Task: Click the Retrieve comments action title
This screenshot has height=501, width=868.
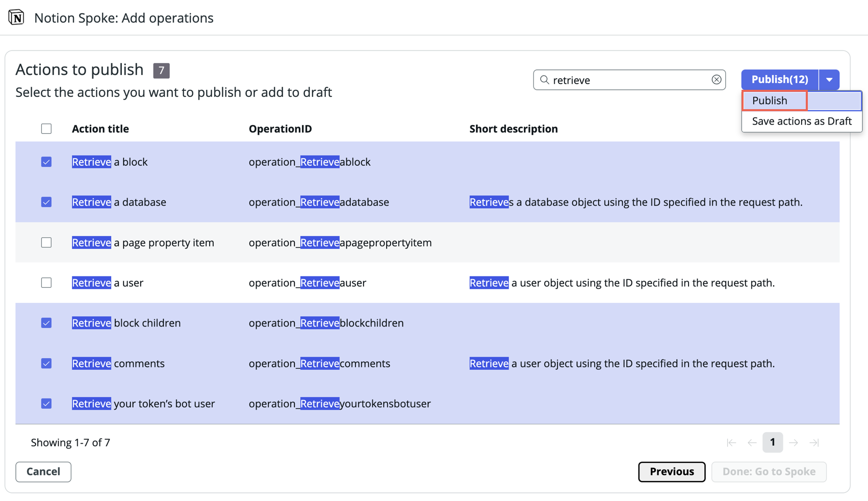Action: 118,363
